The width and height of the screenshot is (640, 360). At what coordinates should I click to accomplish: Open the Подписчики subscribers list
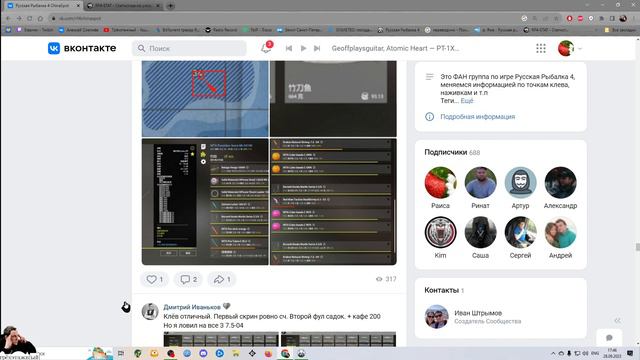tap(452, 152)
